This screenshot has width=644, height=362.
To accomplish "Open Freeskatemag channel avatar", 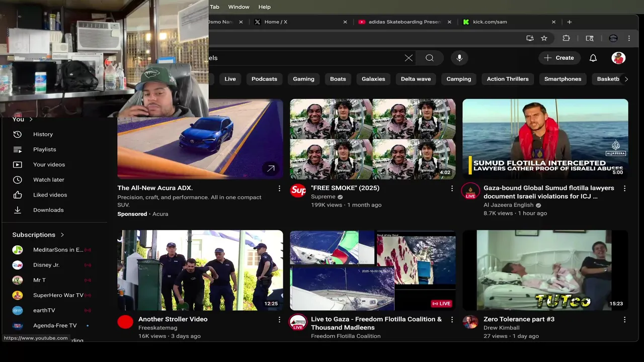I will pyautogui.click(x=125, y=322).
